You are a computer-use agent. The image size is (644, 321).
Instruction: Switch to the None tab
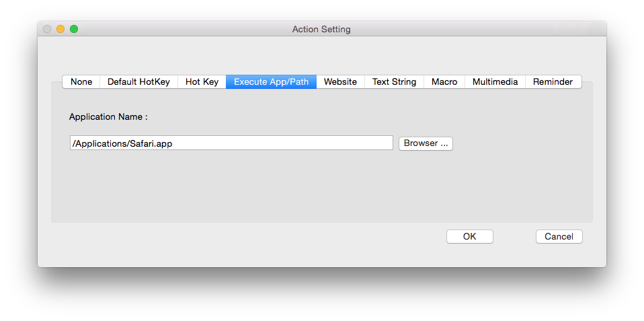click(81, 81)
